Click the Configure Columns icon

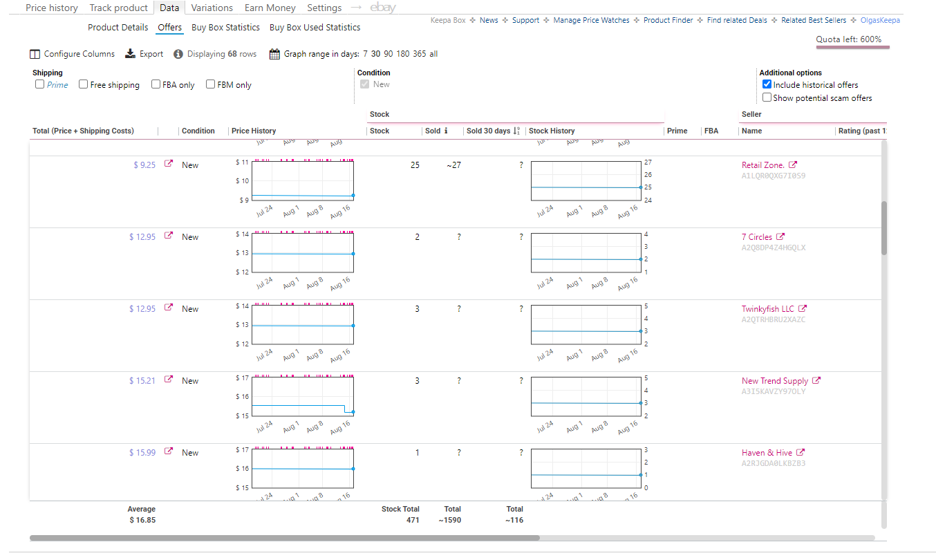[x=35, y=54]
